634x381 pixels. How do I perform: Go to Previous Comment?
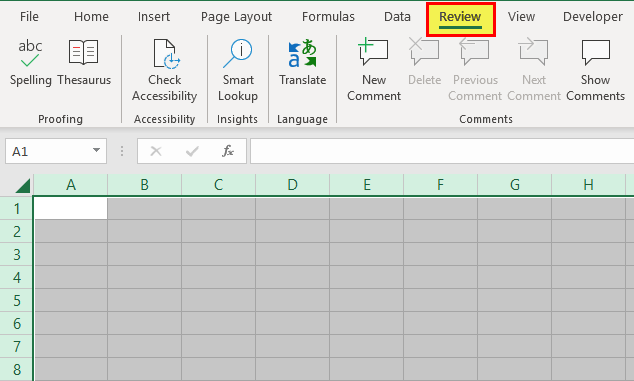475,70
